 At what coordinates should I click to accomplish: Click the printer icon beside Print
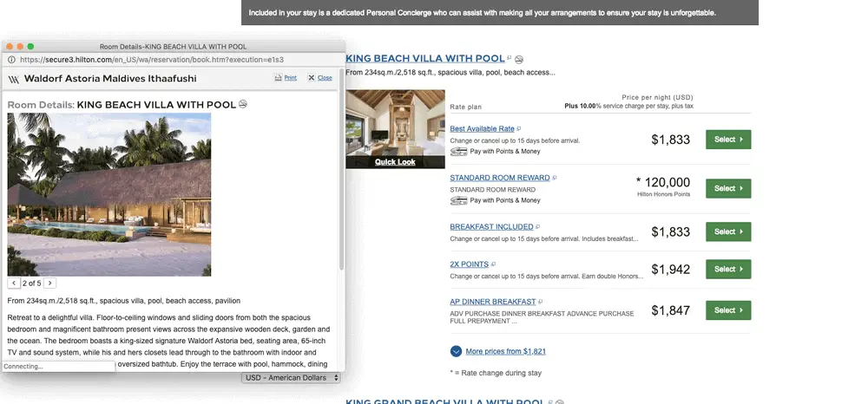pos(278,78)
